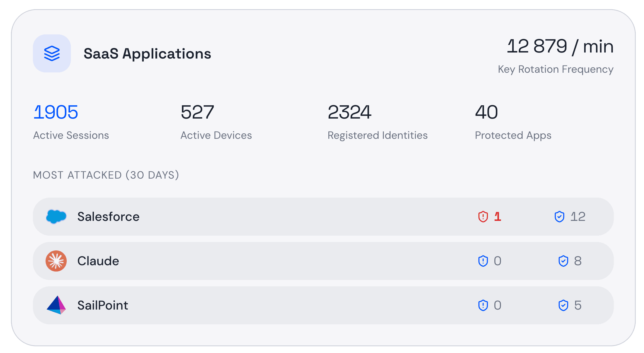Click the SailPoint pyramid logo
Screen dimensions: 644x353
pos(56,305)
